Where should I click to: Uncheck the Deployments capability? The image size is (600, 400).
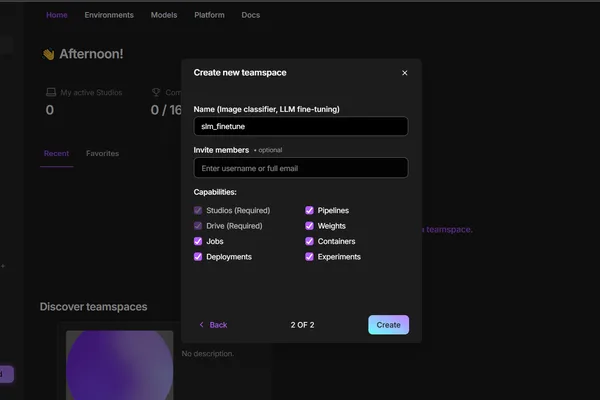[x=198, y=256]
